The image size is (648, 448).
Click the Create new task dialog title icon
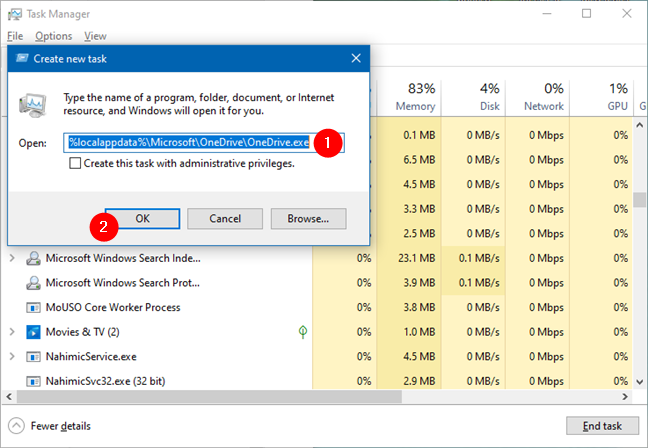22,58
